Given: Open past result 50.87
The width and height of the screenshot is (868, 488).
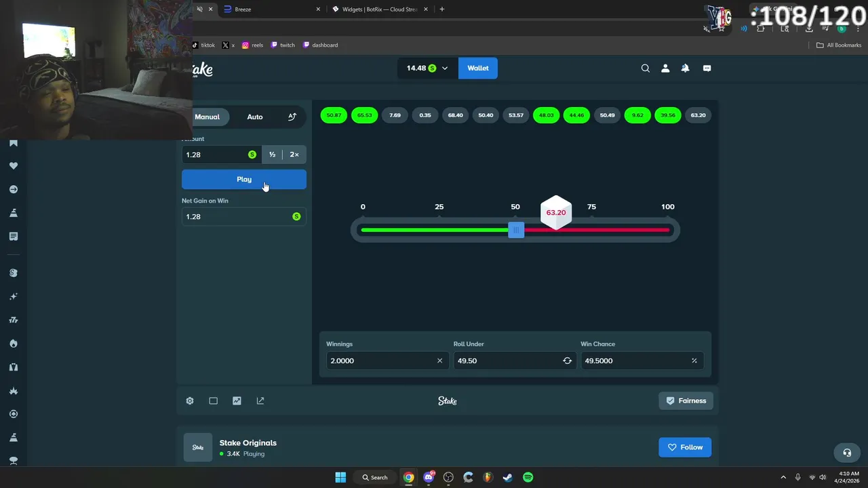Looking at the screenshot, I should 334,115.
